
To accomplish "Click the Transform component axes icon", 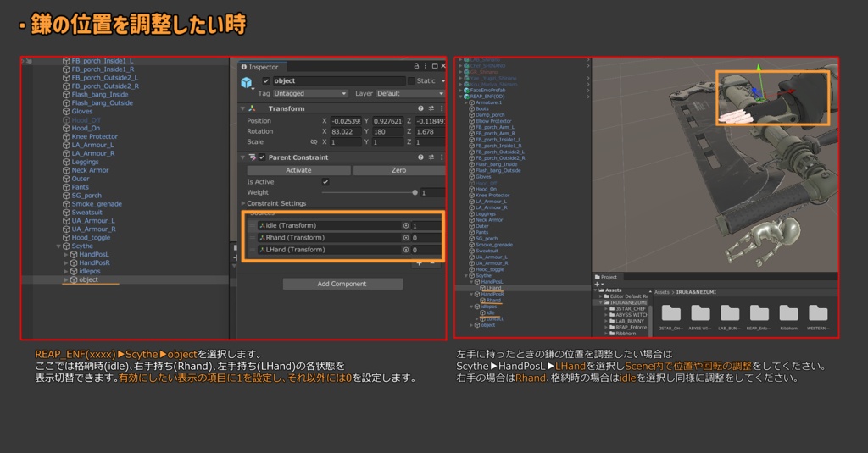I will (253, 108).
